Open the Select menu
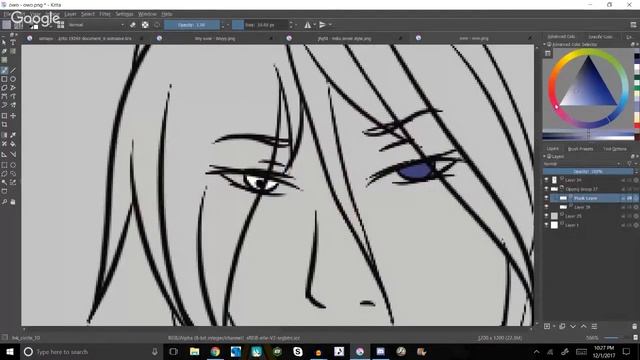Image resolution: width=640 pixels, height=360 pixels. click(x=88, y=14)
